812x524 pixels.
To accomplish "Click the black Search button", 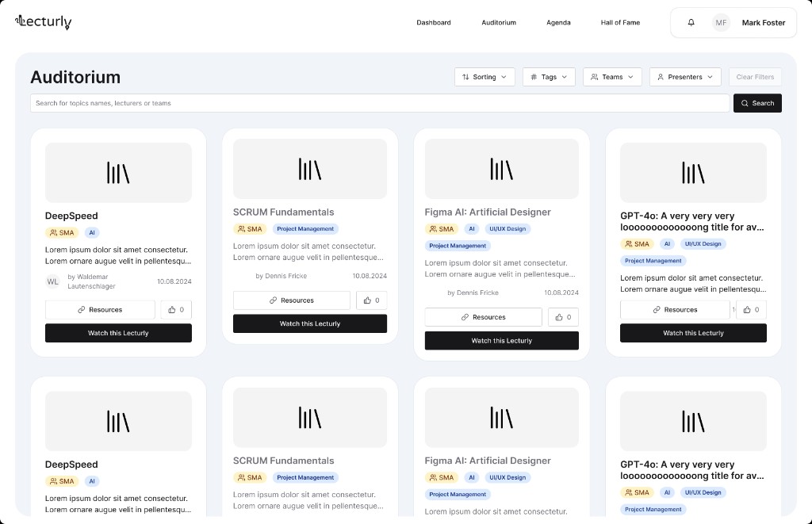I will (757, 103).
